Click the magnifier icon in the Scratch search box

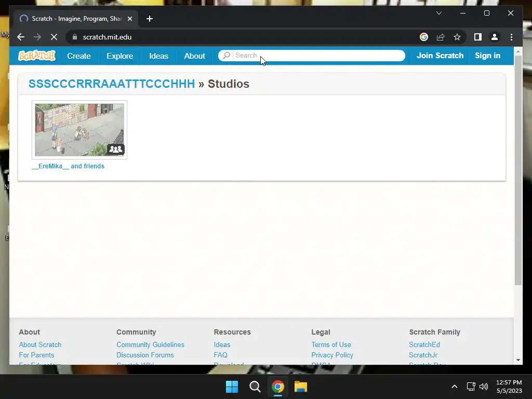point(227,55)
